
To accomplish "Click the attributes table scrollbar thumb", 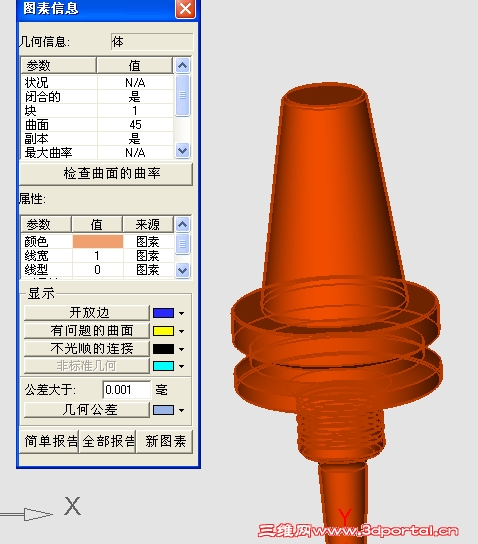I will (x=182, y=244).
